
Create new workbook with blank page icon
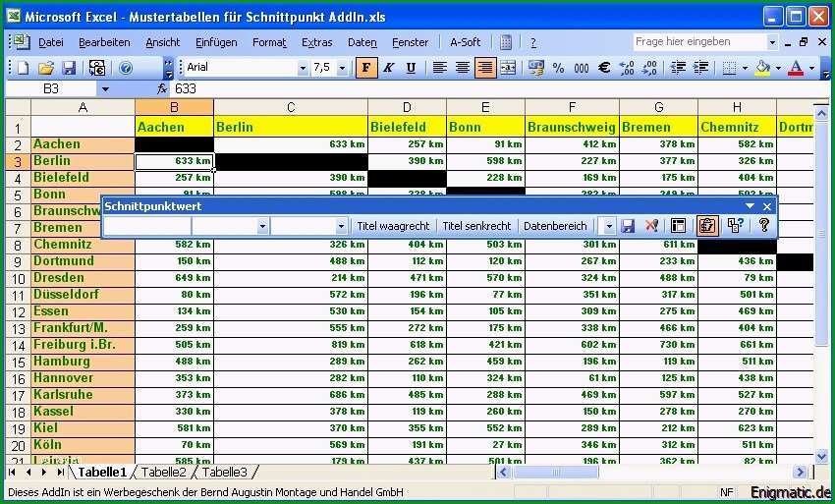[x=24, y=68]
